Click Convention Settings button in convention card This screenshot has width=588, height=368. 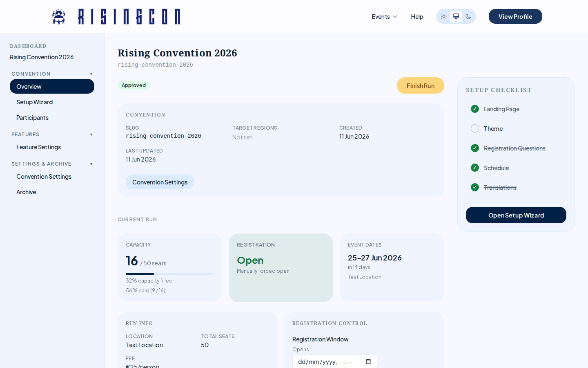[x=160, y=182]
